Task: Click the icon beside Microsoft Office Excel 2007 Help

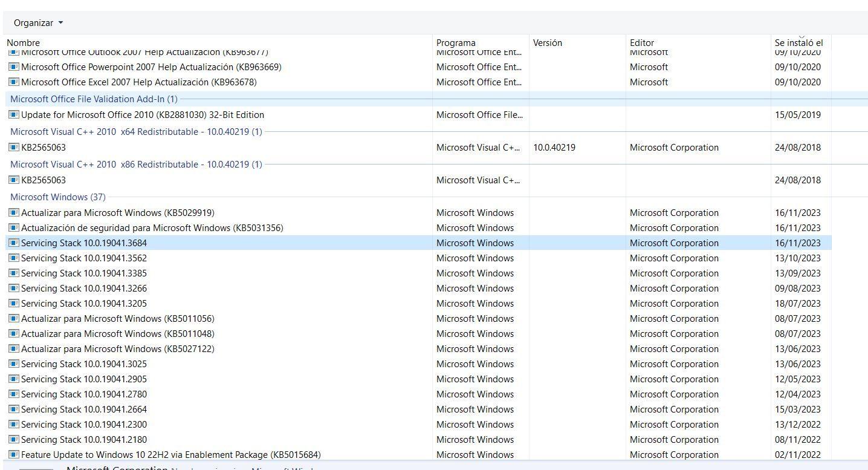Action: pyautogui.click(x=13, y=82)
